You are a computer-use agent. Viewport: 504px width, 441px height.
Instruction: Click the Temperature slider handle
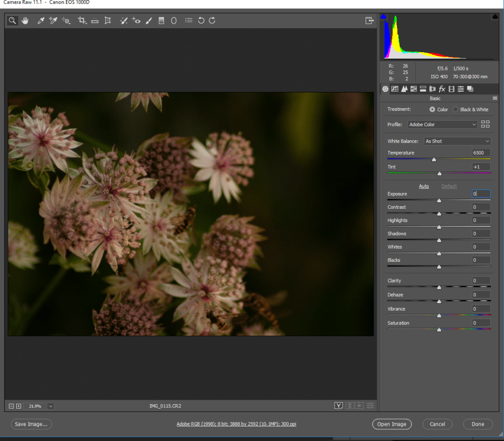tap(434, 159)
